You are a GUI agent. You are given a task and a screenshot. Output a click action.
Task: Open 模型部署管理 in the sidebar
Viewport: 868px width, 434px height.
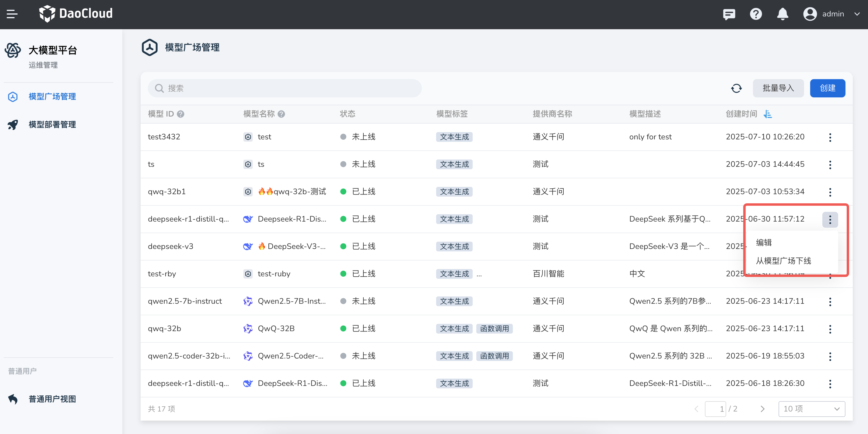[x=52, y=125]
